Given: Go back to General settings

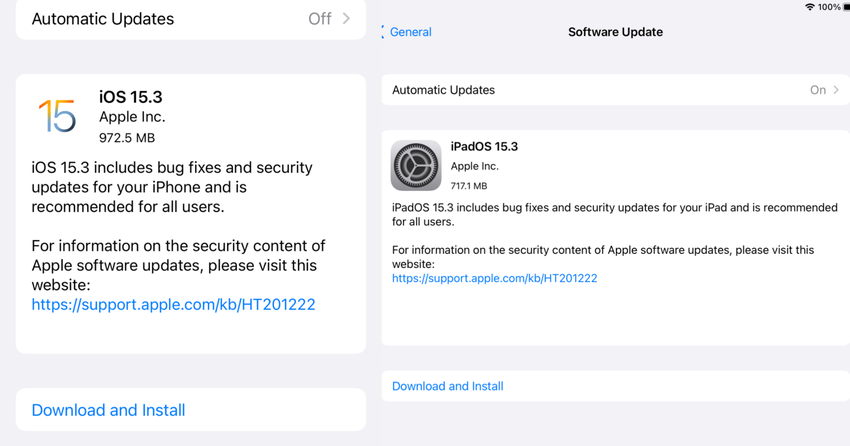Looking at the screenshot, I should 410,32.
